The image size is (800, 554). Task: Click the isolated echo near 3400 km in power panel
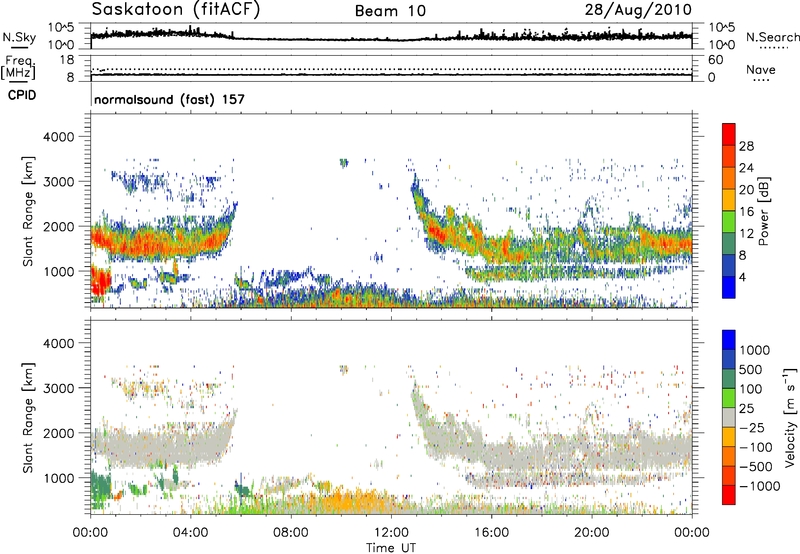[x=343, y=163]
